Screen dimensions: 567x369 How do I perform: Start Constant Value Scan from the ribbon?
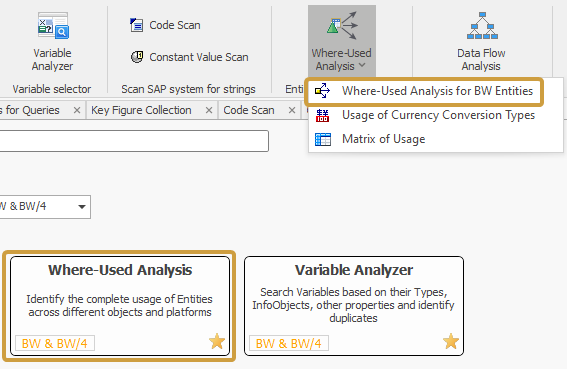coord(189,57)
